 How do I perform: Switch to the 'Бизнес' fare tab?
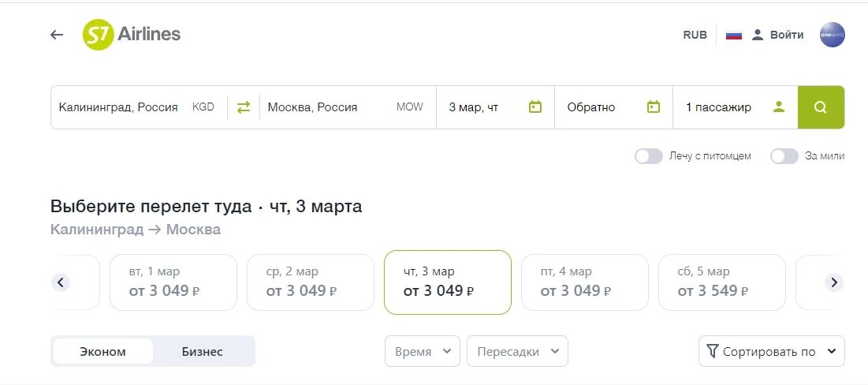click(x=203, y=351)
